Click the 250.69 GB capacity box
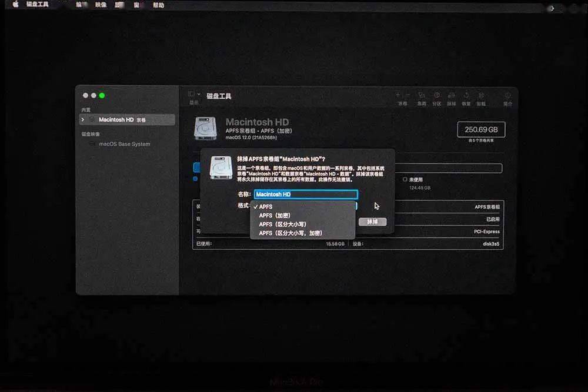 [481, 130]
